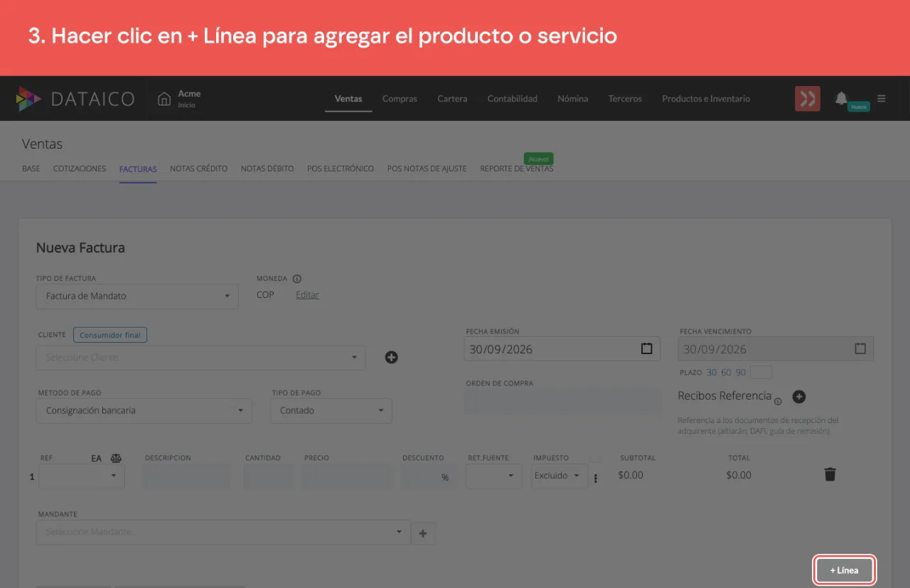Switch to REPORTE DE VENTAS tab
910x588 pixels.
point(517,169)
